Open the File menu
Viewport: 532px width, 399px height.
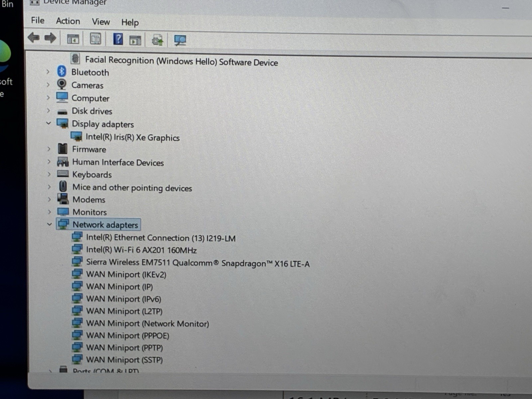[38, 20]
